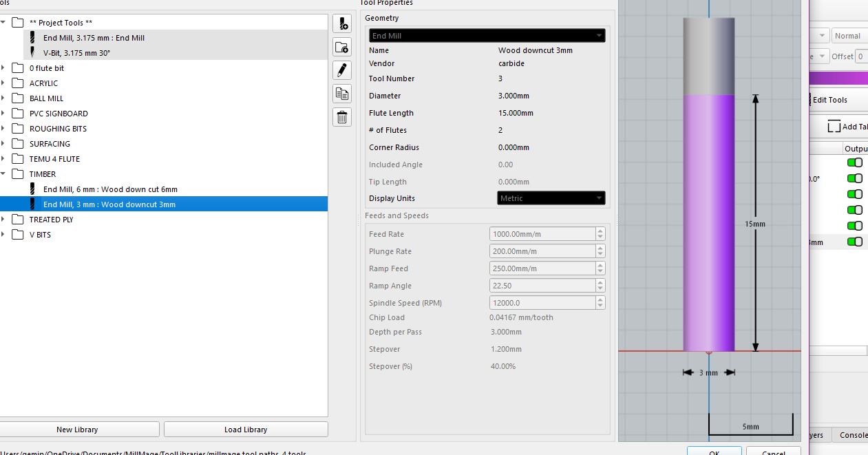Viewport: 868px width, 455px height.
Task: Collapse the TIMBER folder
Action: coord(3,174)
